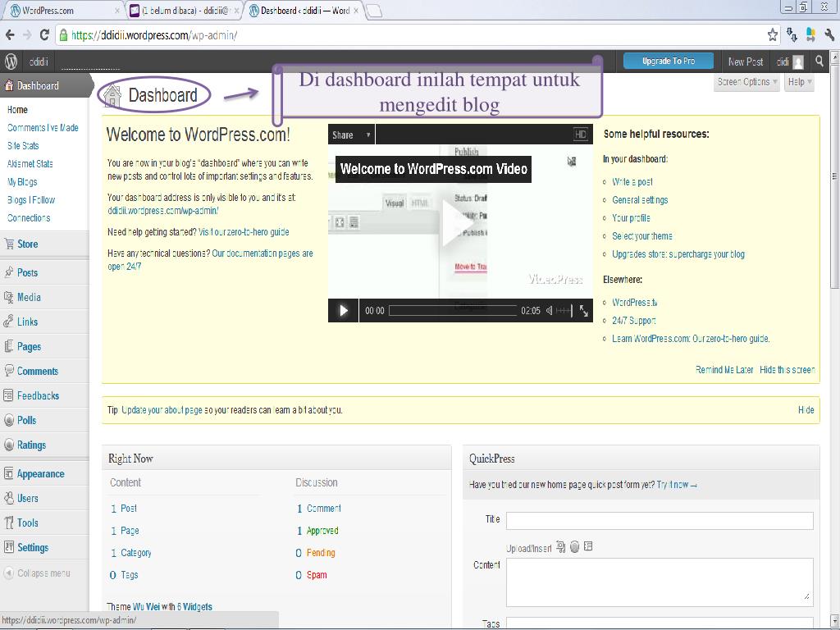Click Hide this screen link
The image size is (840, 630).
(787, 370)
